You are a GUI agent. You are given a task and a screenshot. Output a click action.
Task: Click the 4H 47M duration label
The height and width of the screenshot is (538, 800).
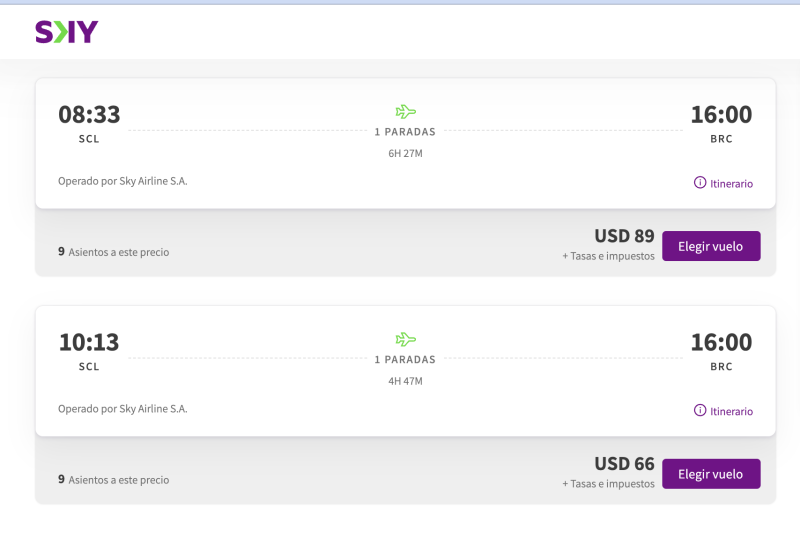click(405, 382)
